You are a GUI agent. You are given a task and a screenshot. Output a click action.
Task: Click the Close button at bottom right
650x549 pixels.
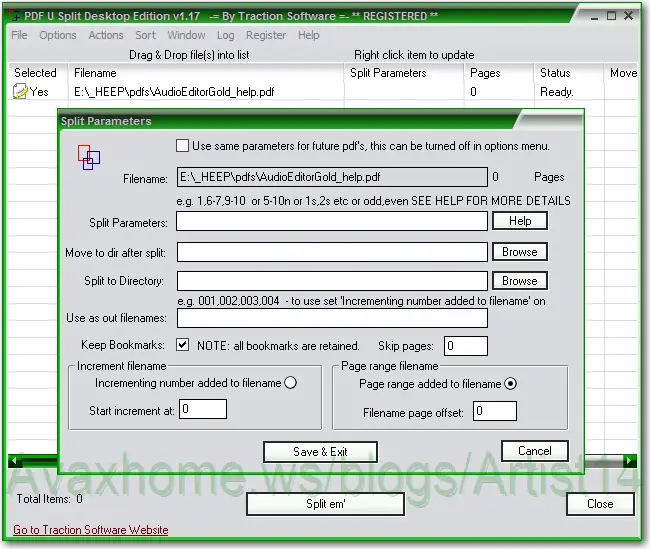[600, 504]
